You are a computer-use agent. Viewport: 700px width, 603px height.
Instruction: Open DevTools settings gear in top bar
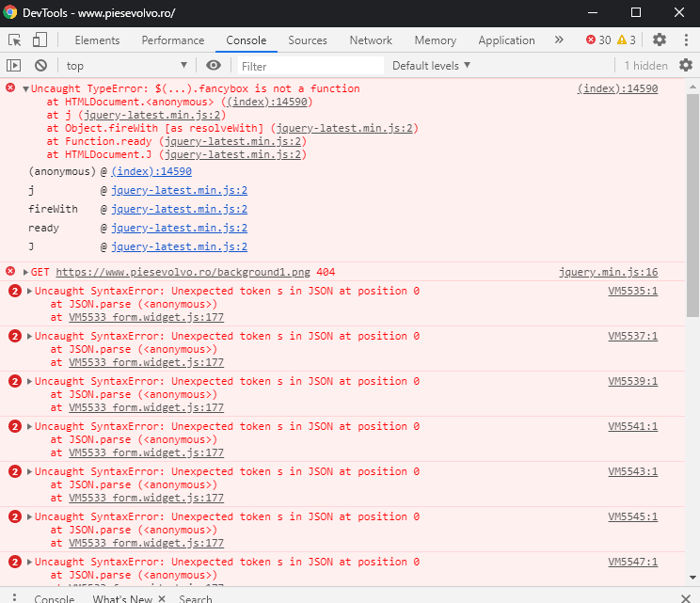coord(660,40)
